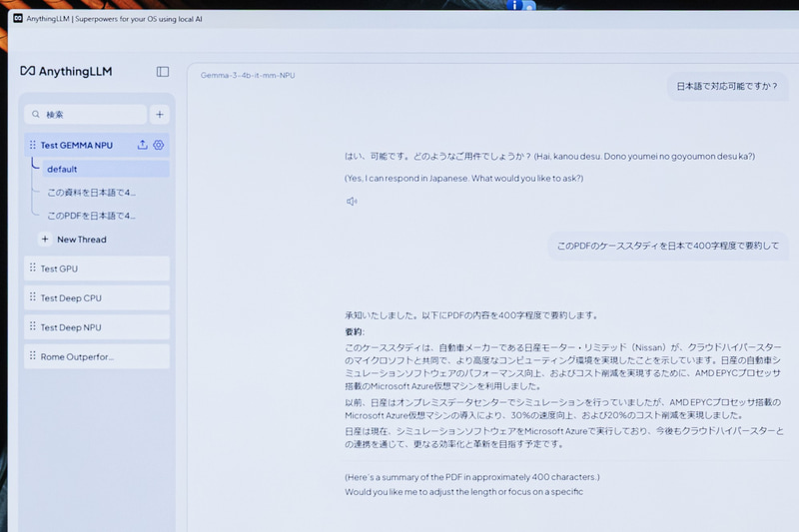
Task: Click drag handle of Test GEMMA NPU
Action: click(33, 145)
